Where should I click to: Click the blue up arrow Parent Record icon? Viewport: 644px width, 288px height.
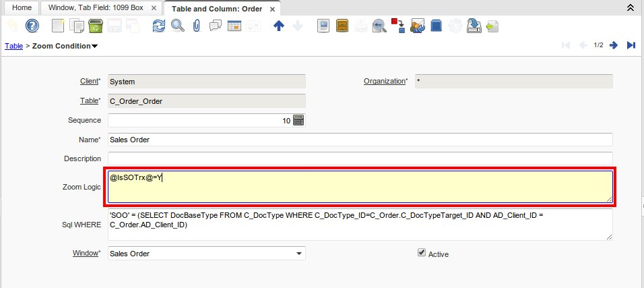[279, 26]
